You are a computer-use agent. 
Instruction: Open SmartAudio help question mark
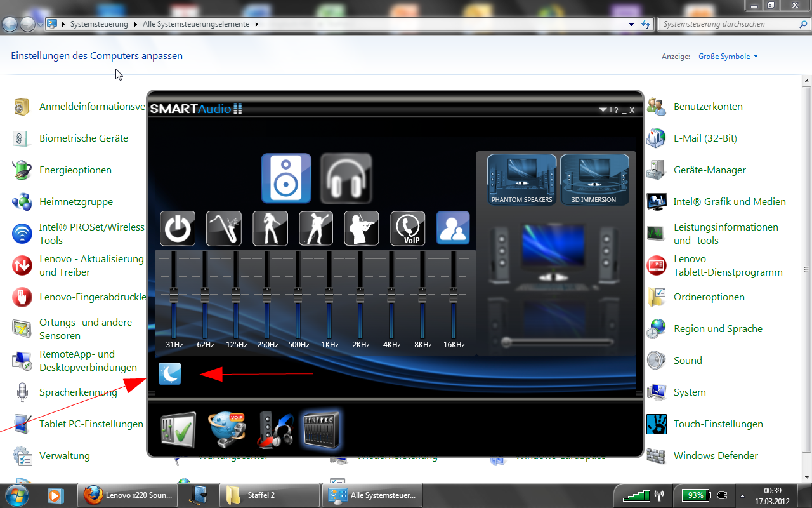(616, 110)
